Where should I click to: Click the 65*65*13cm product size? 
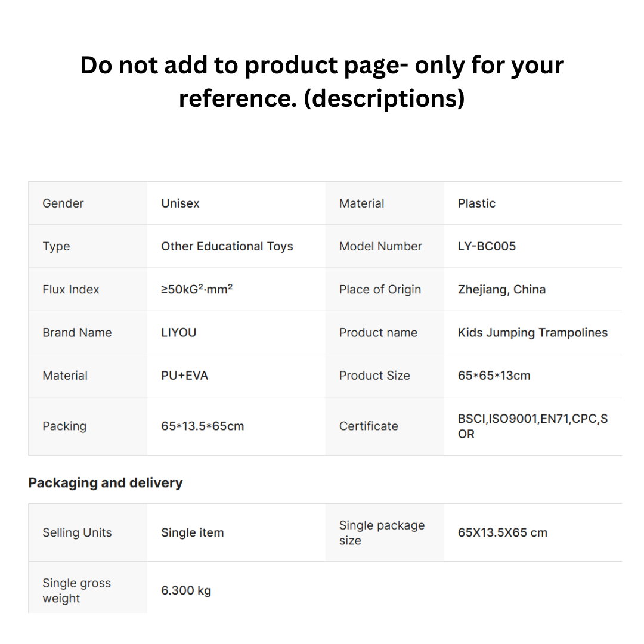tap(494, 376)
